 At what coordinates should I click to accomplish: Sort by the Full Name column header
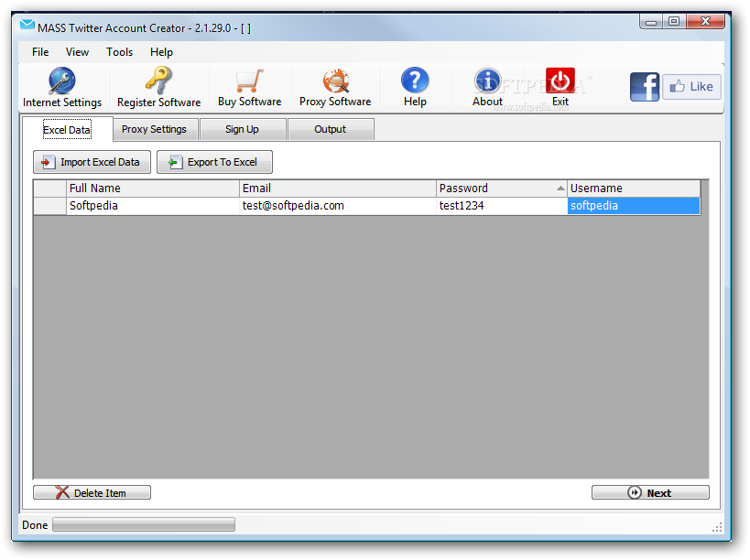153,188
